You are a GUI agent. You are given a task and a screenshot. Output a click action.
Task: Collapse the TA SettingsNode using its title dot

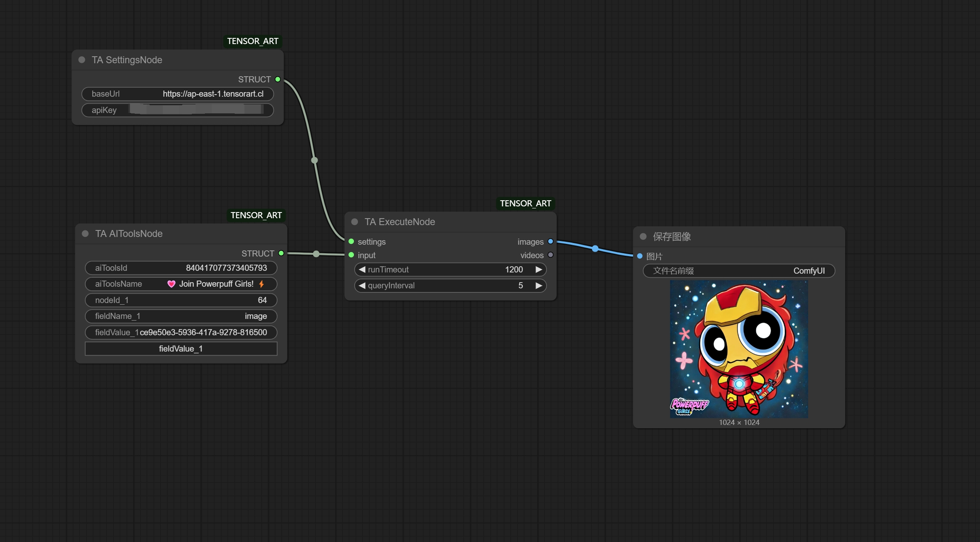pyautogui.click(x=82, y=60)
